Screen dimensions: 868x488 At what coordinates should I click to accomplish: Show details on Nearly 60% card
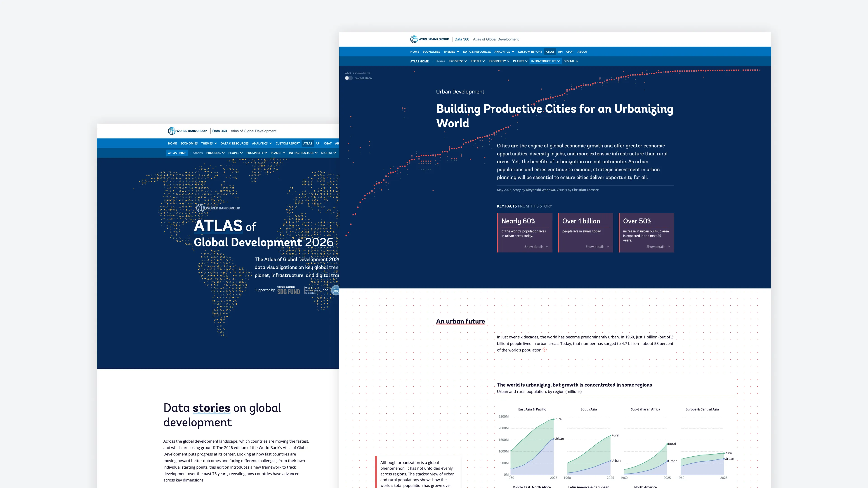coord(534,246)
